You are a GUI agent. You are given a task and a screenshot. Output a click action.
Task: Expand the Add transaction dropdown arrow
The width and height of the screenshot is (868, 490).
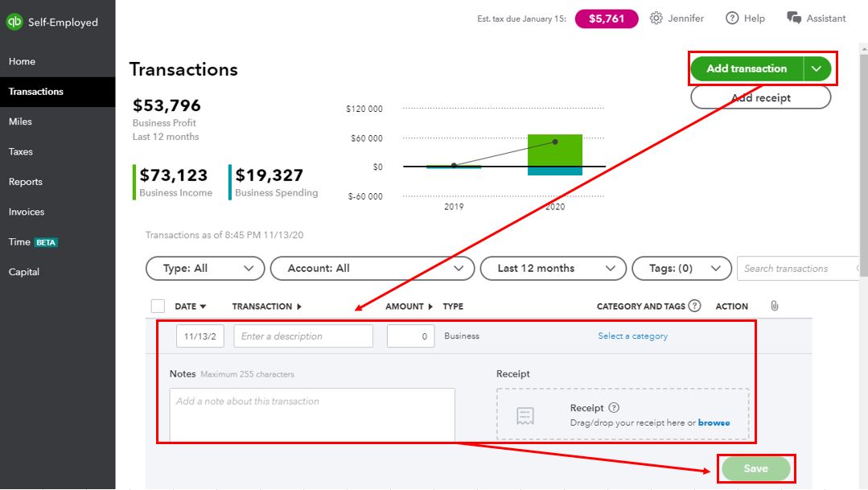pyautogui.click(x=817, y=68)
